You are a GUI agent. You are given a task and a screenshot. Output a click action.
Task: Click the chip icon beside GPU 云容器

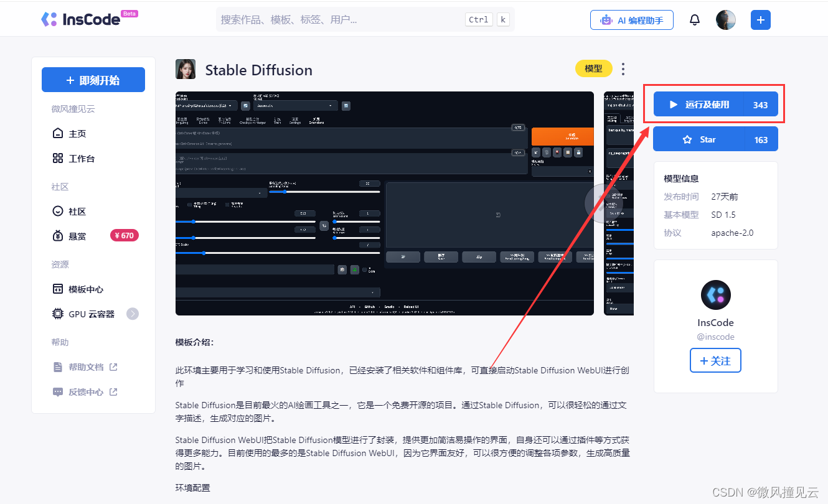coord(58,314)
